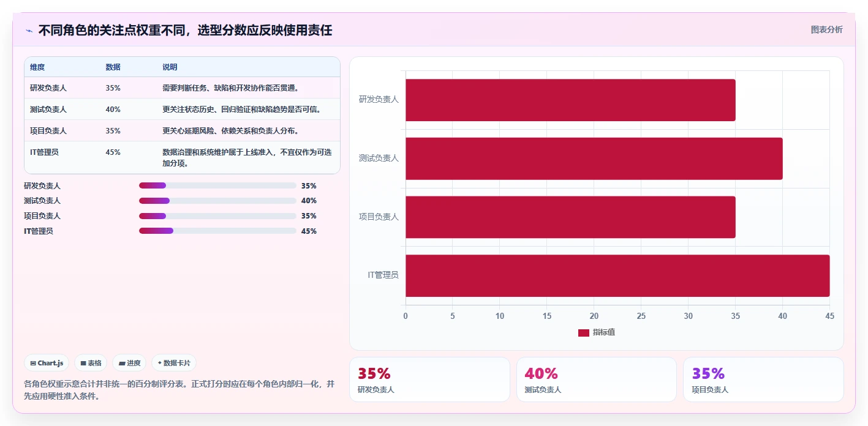Click the 测试负责人 progress bar
Screen dimensions: 868x426
(x=217, y=201)
